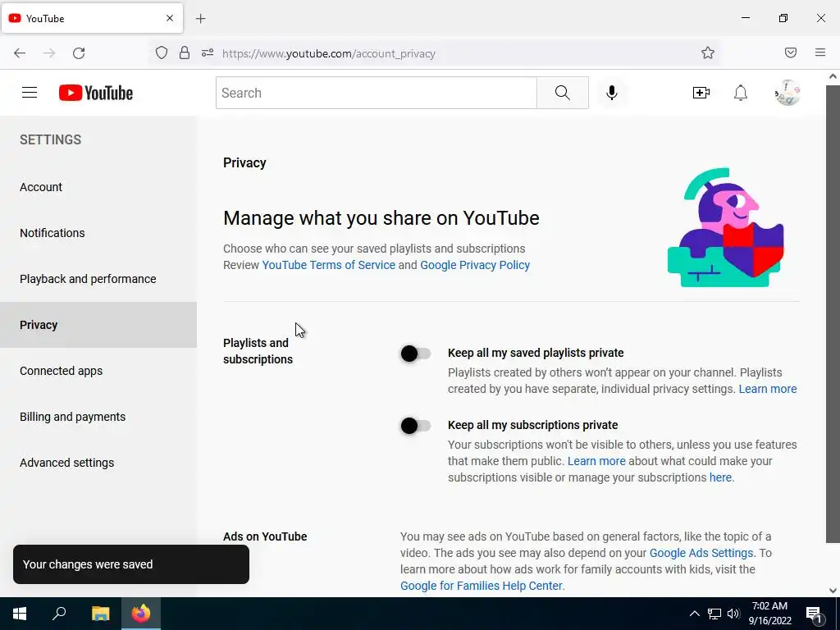Open Google for Families Help Center link
Screen dimensions: 840x630
coord(481,586)
